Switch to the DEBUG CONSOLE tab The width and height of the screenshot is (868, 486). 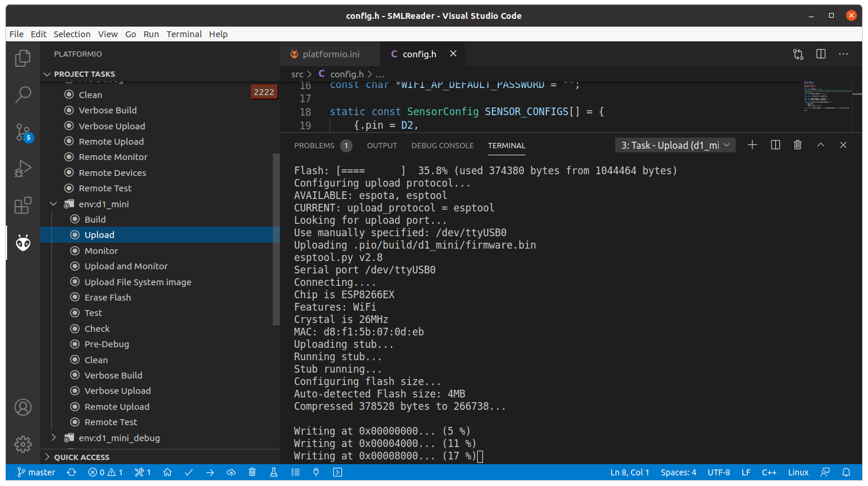point(442,145)
